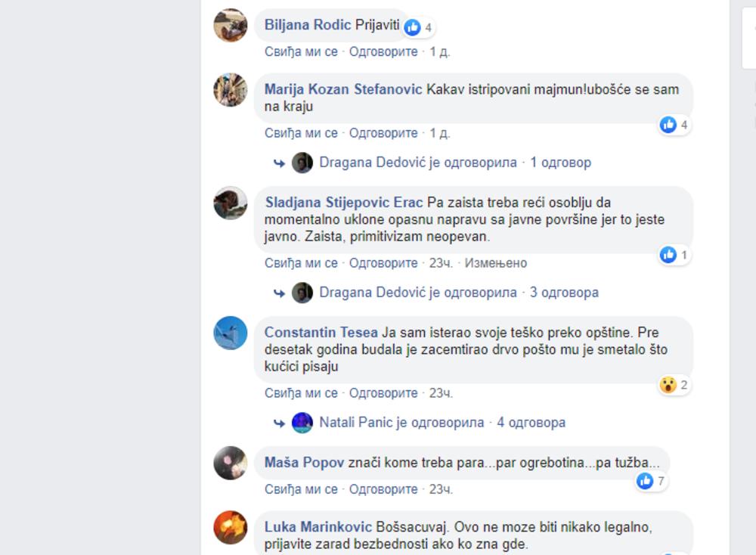Screen dimensions: 756x555
Task: Open Luka Marinkovic's profile name link
Action: click(318, 526)
